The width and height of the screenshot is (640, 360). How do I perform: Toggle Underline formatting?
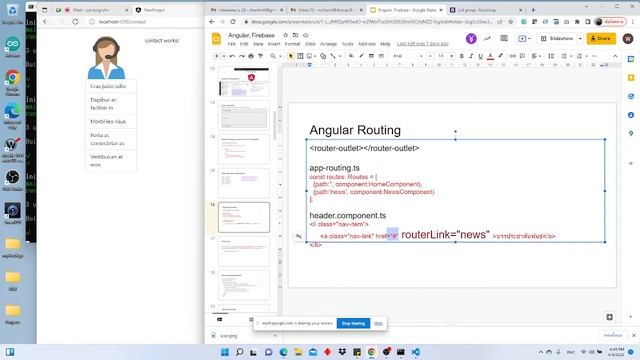480,56
